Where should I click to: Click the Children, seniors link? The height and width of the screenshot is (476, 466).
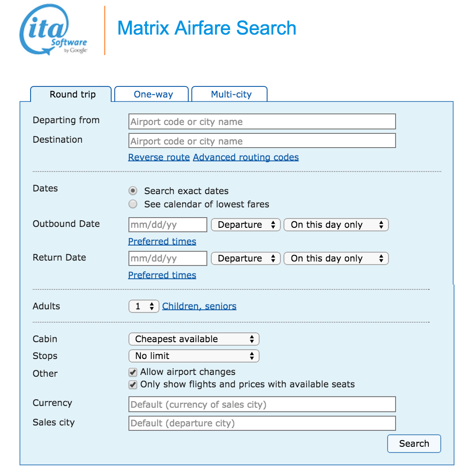coord(199,306)
